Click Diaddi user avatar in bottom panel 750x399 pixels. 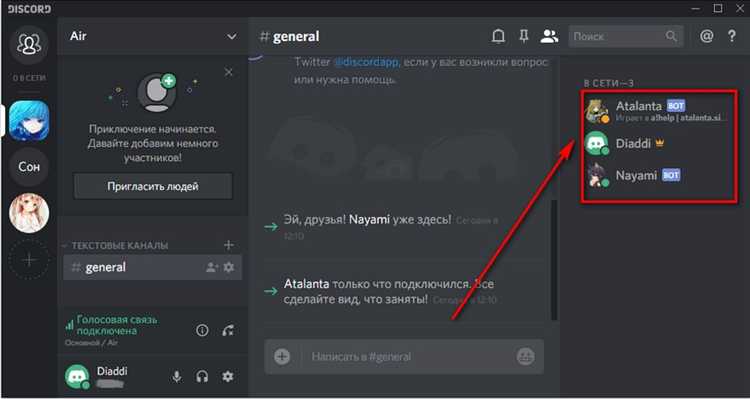tap(77, 377)
